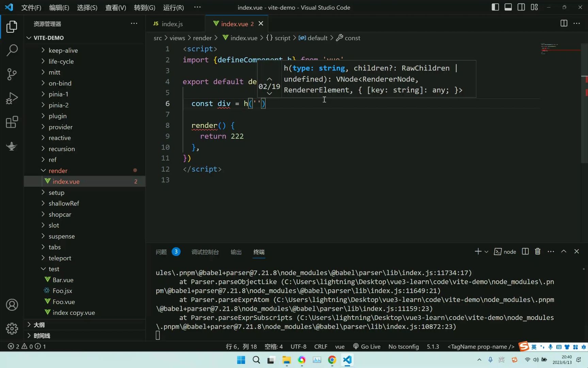The image size is (588, 368).
Task: Open Chrome from the taskbar
Action: (x=332, y=360)
